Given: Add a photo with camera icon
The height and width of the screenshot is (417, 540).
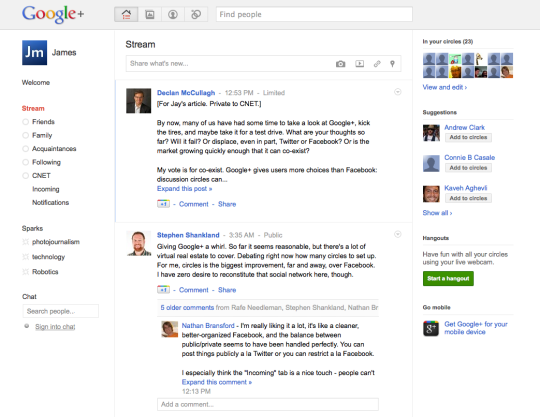Looking at the screenshot, I should (x=341, y=64).
